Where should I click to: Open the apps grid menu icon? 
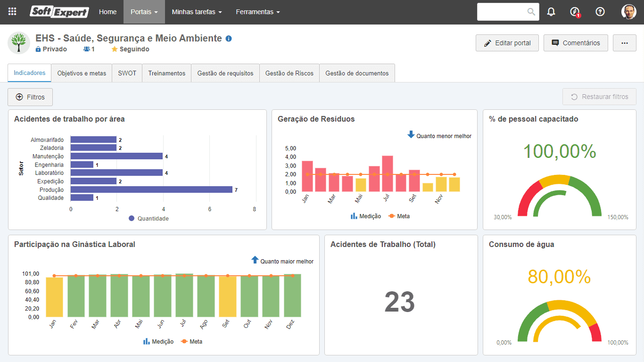(12, 12)
